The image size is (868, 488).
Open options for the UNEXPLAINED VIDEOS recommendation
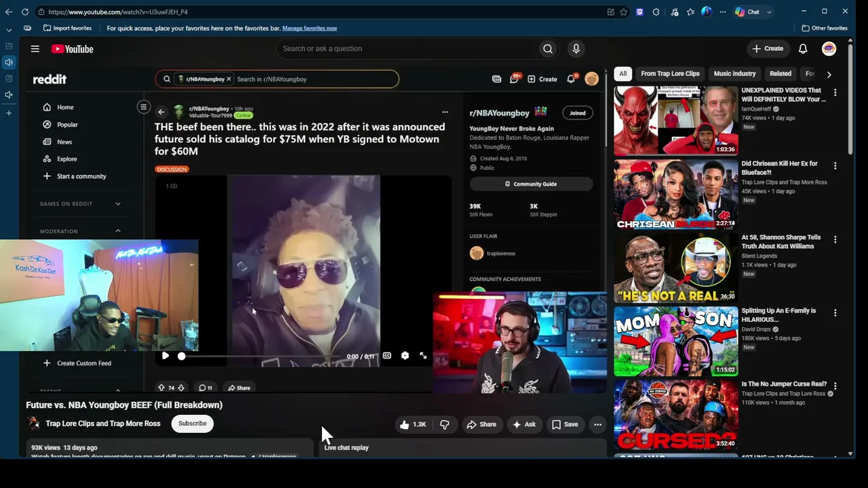tap(835, 92)
